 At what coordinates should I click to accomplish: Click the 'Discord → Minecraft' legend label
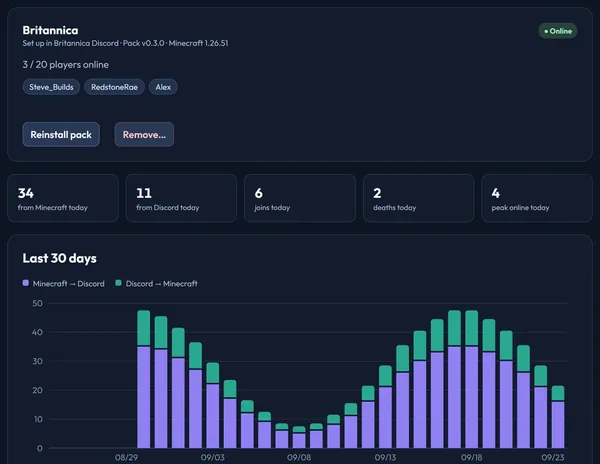(161, 283)
